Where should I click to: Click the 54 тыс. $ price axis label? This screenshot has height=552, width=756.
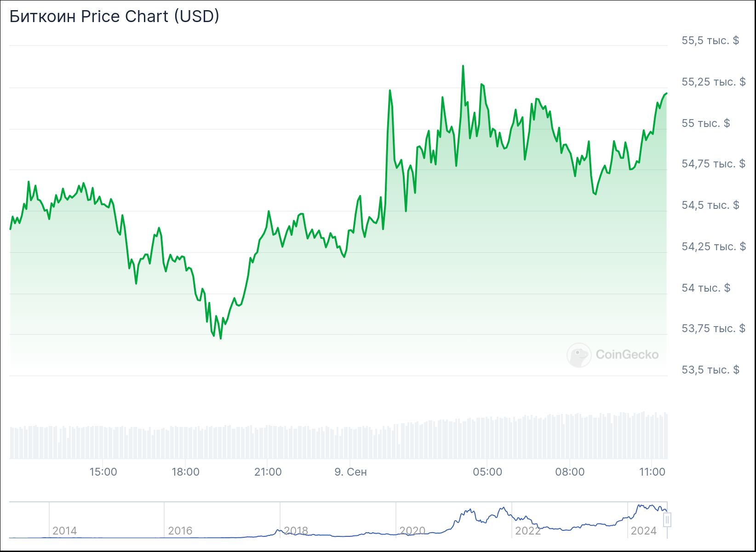tap(706, 288)
